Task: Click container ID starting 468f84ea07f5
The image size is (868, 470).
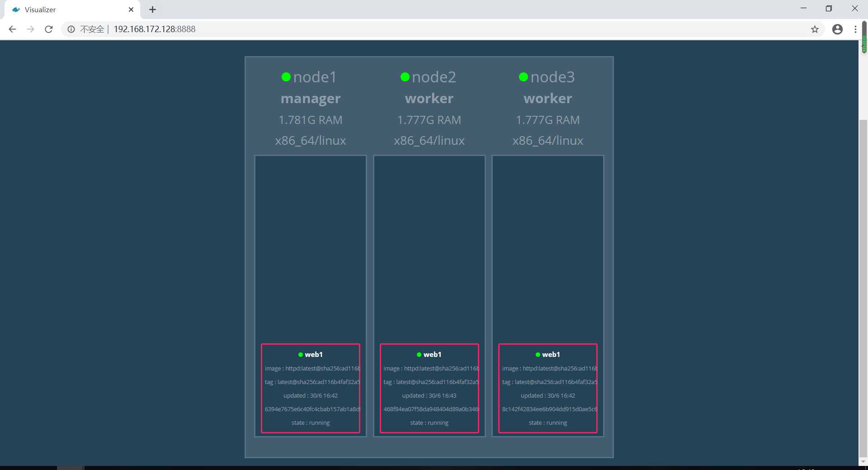Action: point(431,409)
